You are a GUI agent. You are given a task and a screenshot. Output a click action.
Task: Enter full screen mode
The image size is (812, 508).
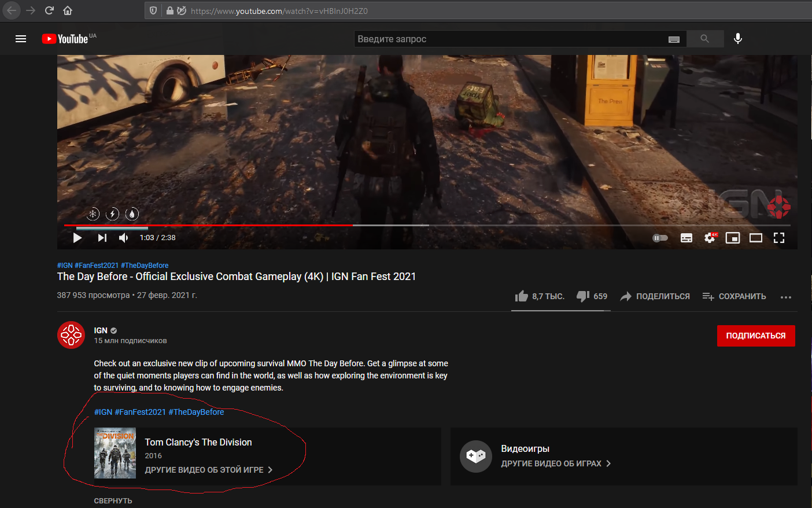tap(779, 238)
